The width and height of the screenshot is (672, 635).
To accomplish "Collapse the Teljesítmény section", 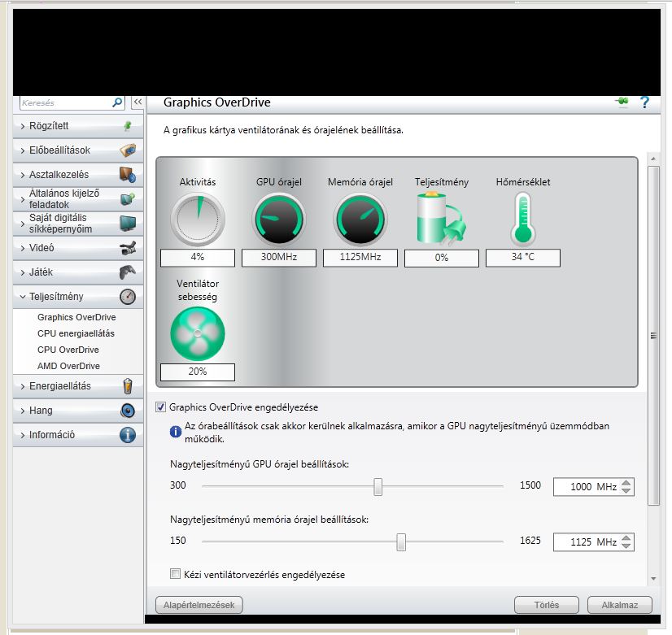I will tap(78, 297).
